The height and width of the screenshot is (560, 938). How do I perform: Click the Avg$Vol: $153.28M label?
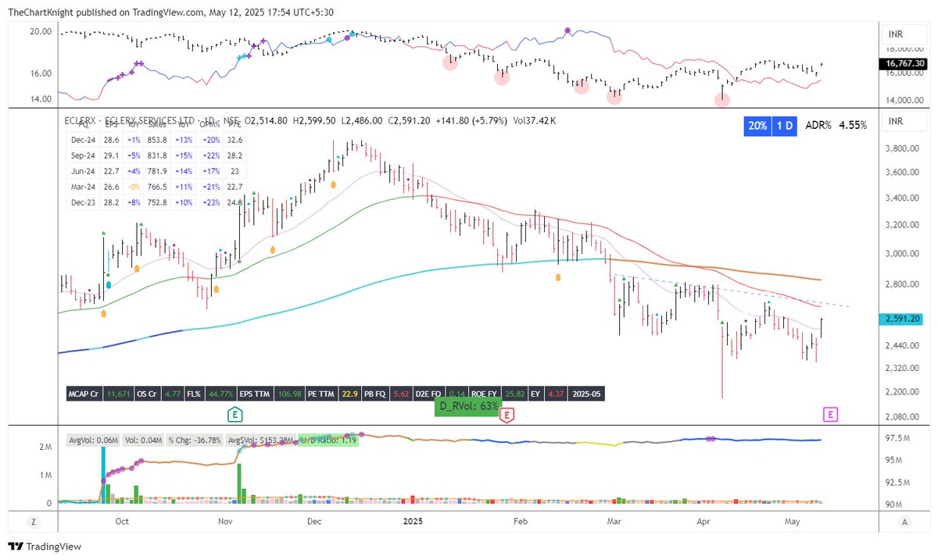click(x=260, y=441)
